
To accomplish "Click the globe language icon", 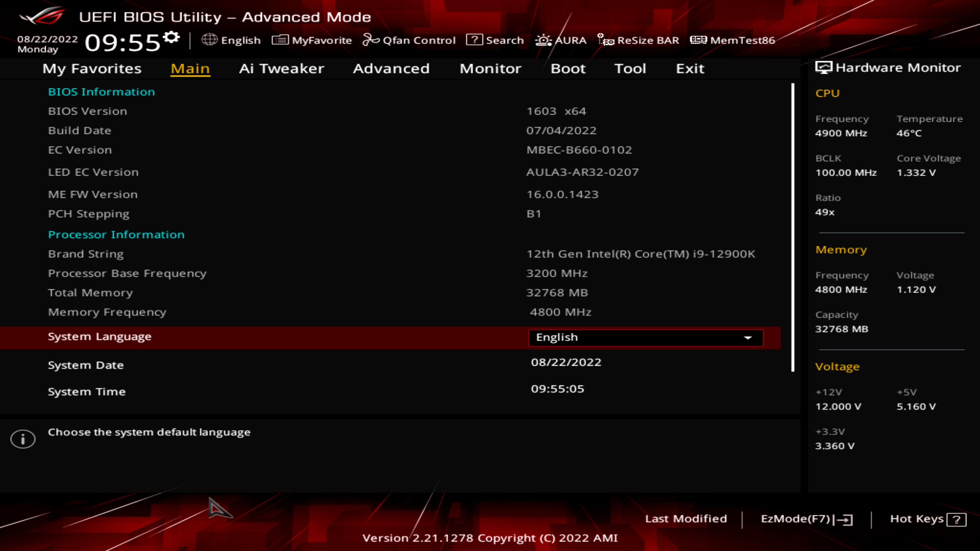I will 209,40.
